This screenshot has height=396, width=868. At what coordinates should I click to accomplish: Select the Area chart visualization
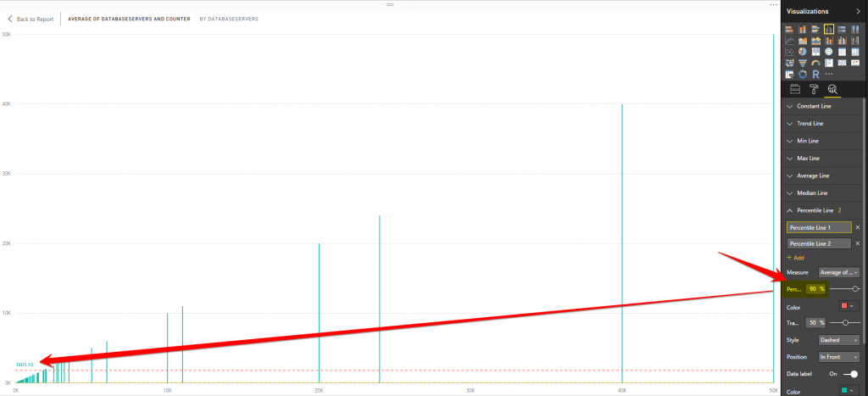click(x=803, y=41)
